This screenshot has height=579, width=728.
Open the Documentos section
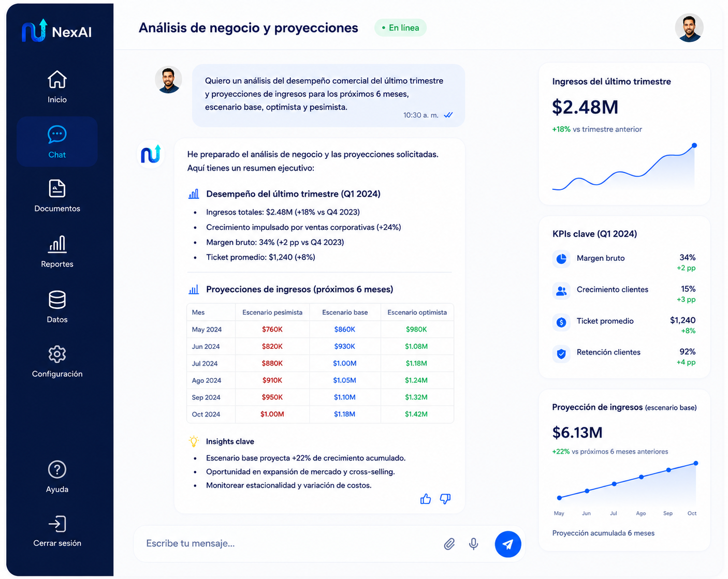tap(57, 196)
